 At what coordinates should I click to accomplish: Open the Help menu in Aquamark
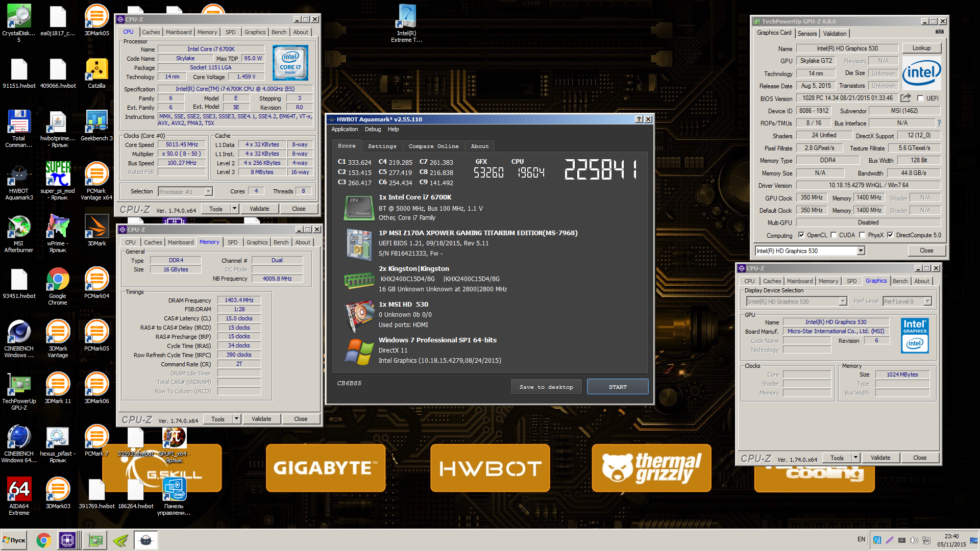click(x=393, y=129)
